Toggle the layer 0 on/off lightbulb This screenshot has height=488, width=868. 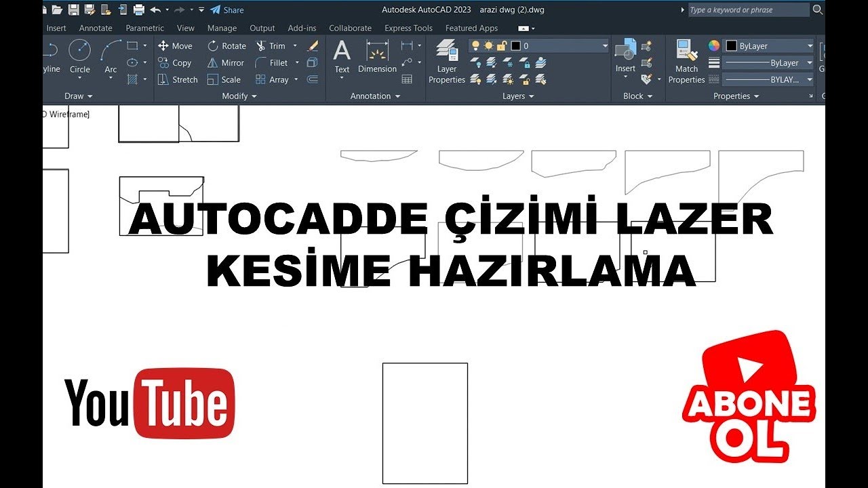475,45
